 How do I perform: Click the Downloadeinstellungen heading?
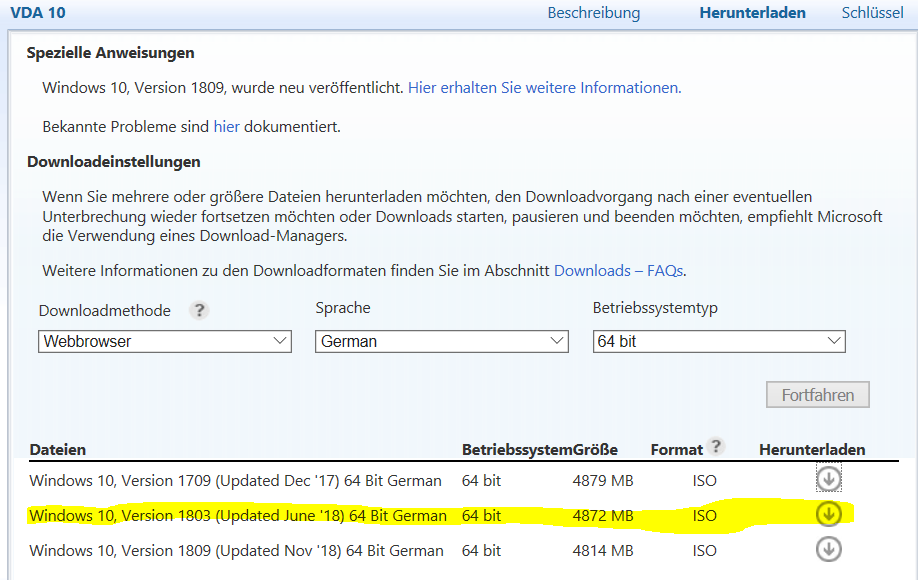click(x=114, y=162)
